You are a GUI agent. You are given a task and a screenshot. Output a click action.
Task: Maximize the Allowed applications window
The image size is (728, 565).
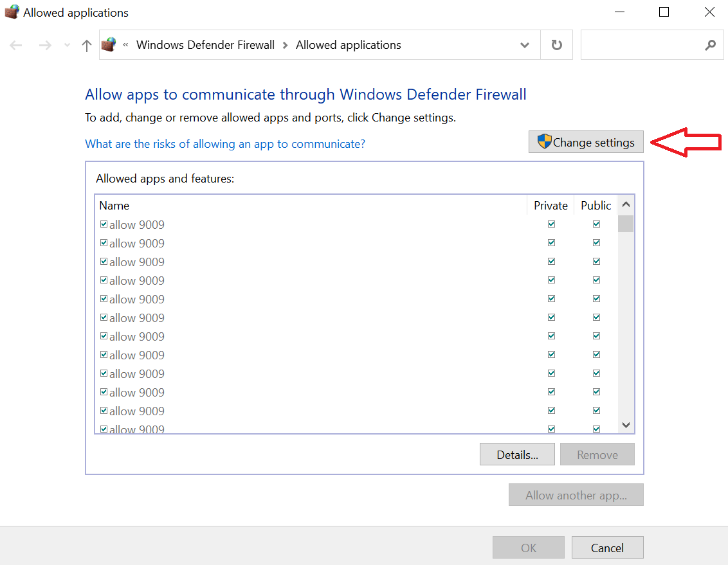pos(664,12)
